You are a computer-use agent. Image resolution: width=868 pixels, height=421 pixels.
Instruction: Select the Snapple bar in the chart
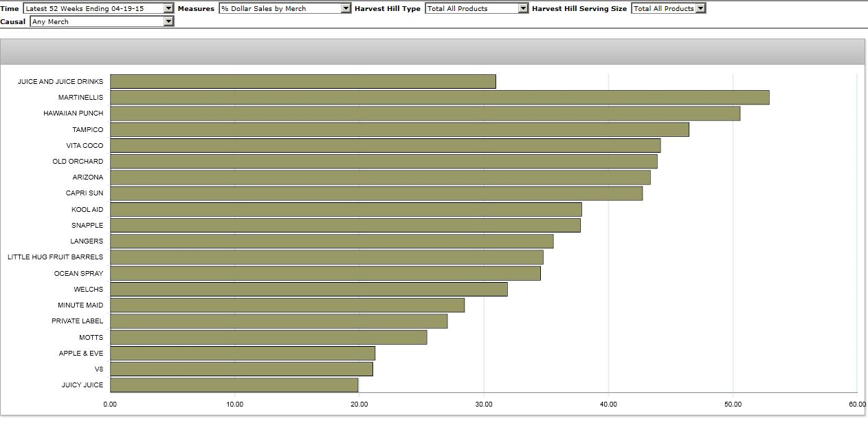click(x=345, y=225)
